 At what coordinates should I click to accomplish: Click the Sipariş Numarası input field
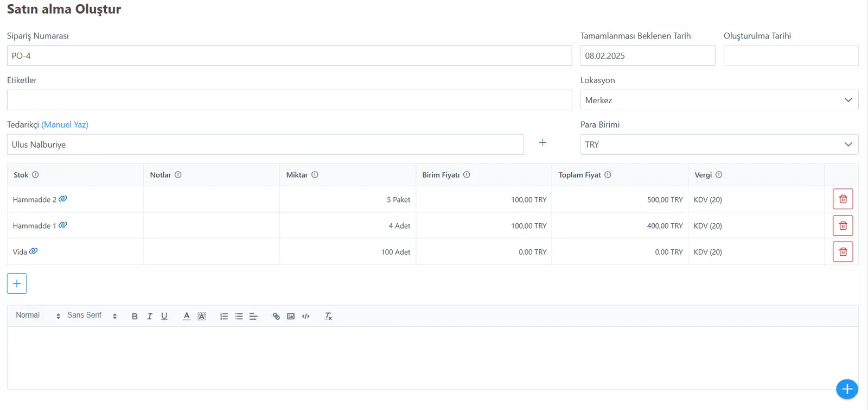[x=289, y=55]
